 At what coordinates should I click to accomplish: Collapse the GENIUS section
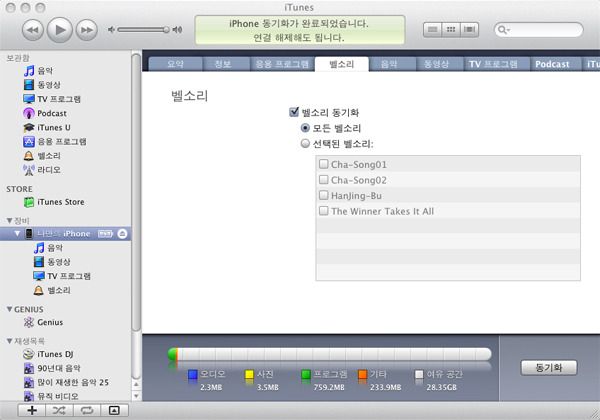10,309
